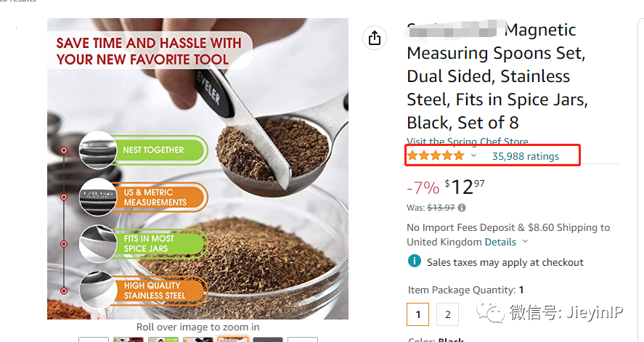Select package quantity 2 option
This screenshot has height=342, width=644.
point(448,314)
